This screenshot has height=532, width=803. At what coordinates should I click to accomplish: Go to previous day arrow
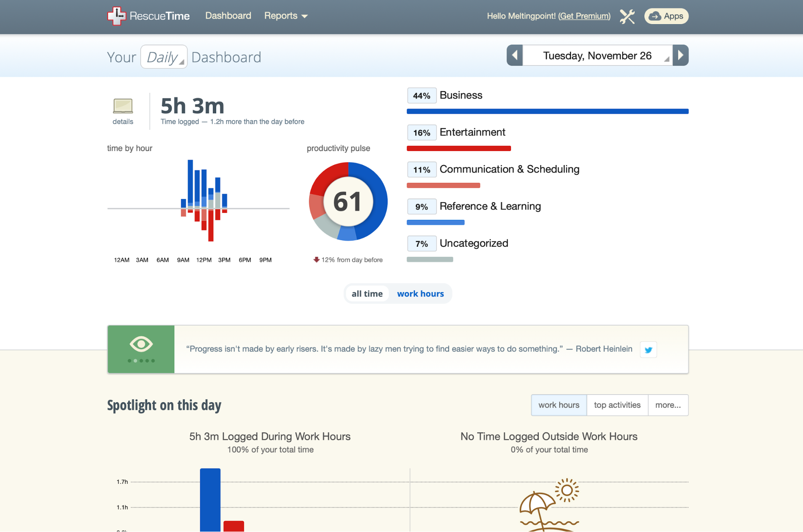[x=515, y=55]
